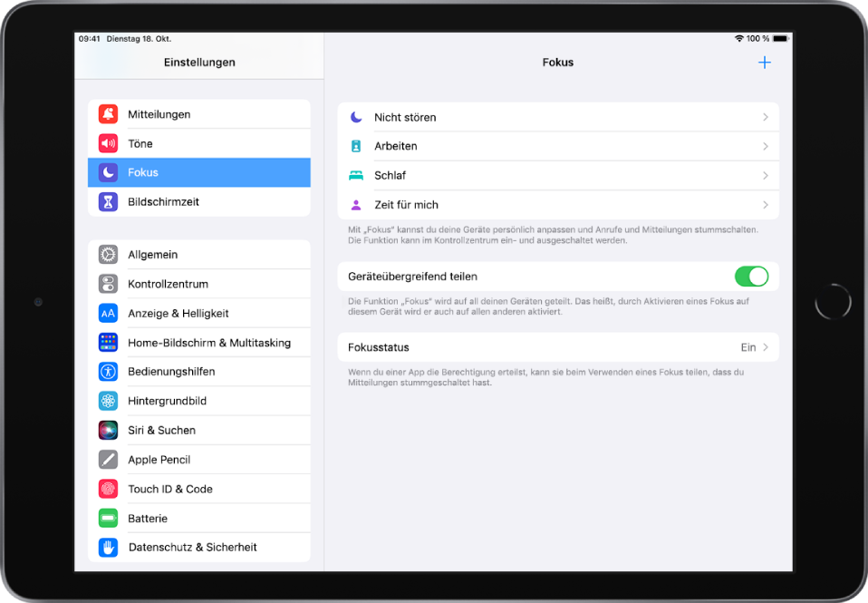Go to Datenschutz & Sicherheit

pos(192,548)
